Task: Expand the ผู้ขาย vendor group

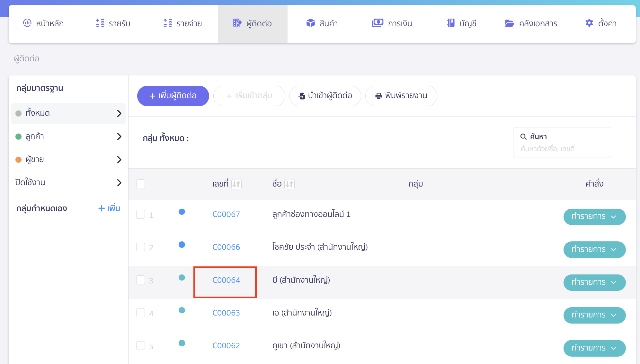Action: (x=119, y=160)
